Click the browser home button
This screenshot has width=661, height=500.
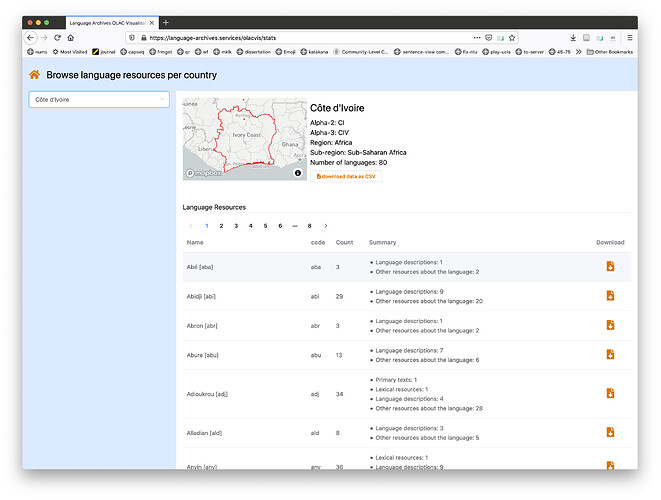point(71,38)
